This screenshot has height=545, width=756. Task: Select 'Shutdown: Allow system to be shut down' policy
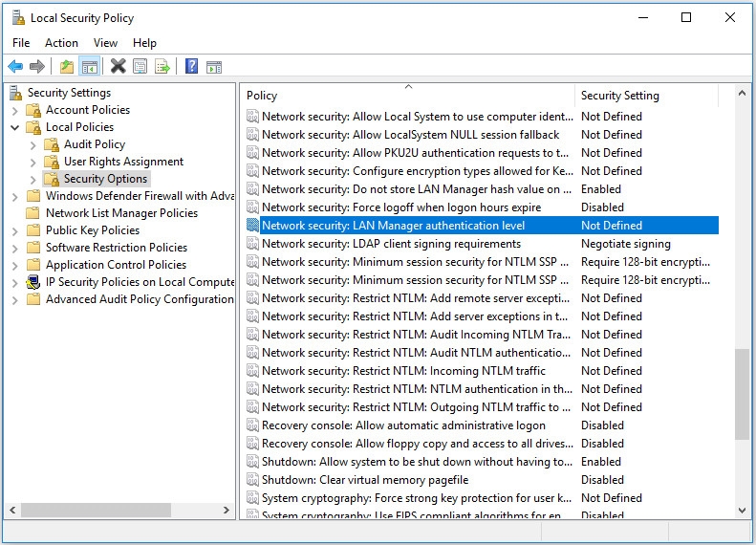pos(482,462)
